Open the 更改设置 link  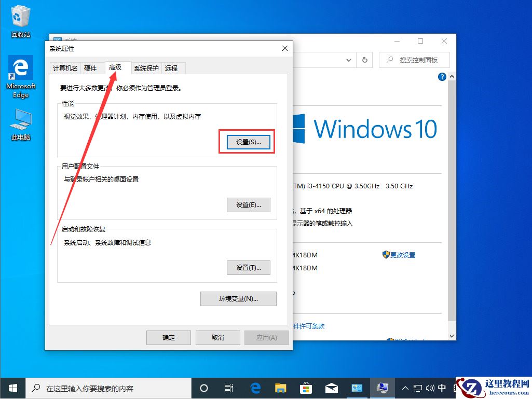tap(402, 255)
